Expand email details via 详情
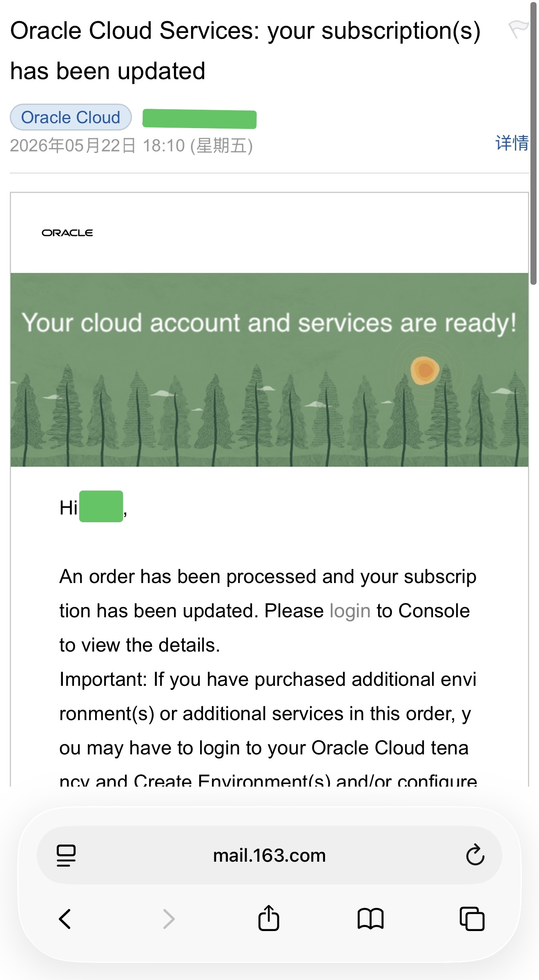539x980 pixels. pyautogui.click(x=512, y=143)
